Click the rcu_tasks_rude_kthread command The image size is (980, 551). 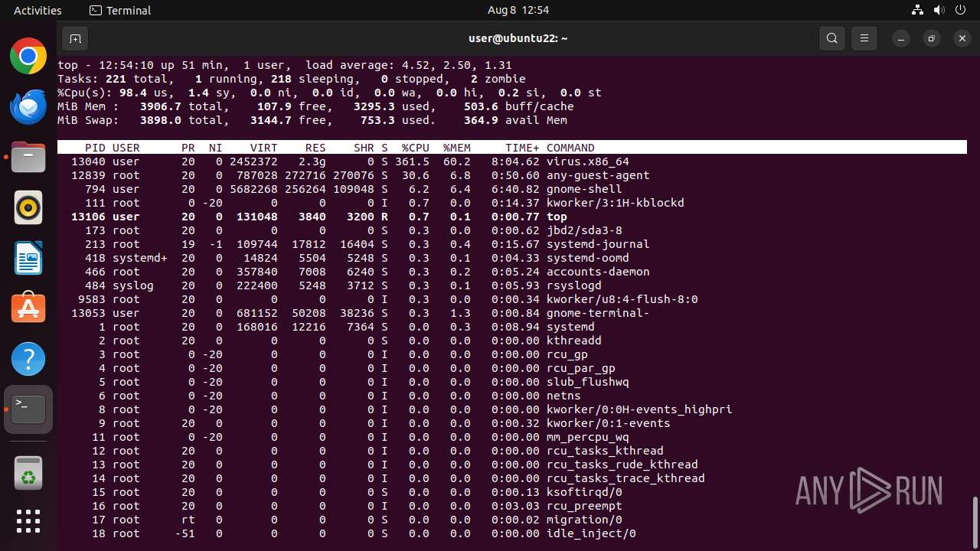tap(622, 465)
